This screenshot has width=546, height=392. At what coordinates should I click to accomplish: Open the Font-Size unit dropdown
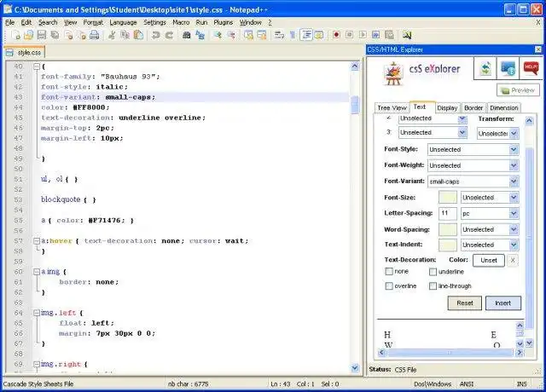490,198
